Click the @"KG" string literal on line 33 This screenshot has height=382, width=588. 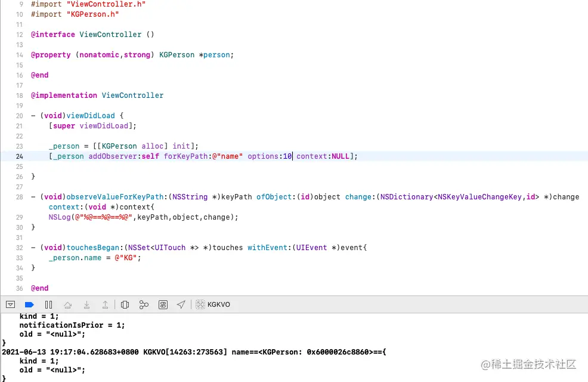[x=126, y=257]
